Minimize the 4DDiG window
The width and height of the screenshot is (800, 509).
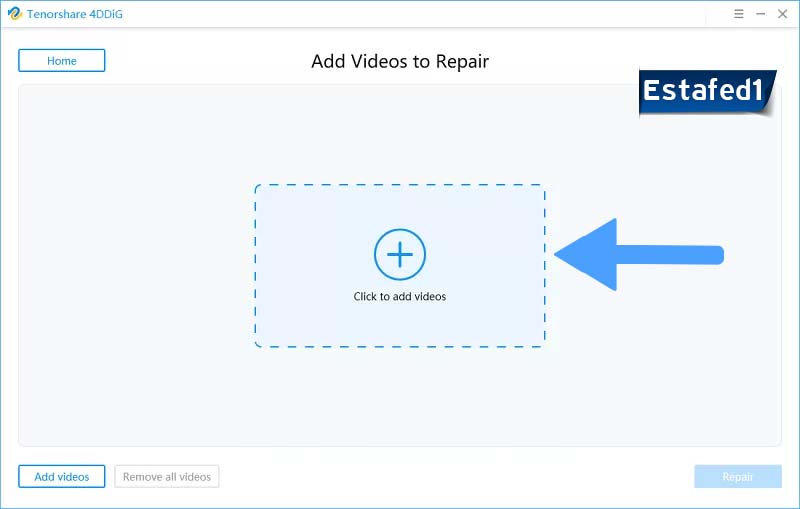tap(761, 14)
